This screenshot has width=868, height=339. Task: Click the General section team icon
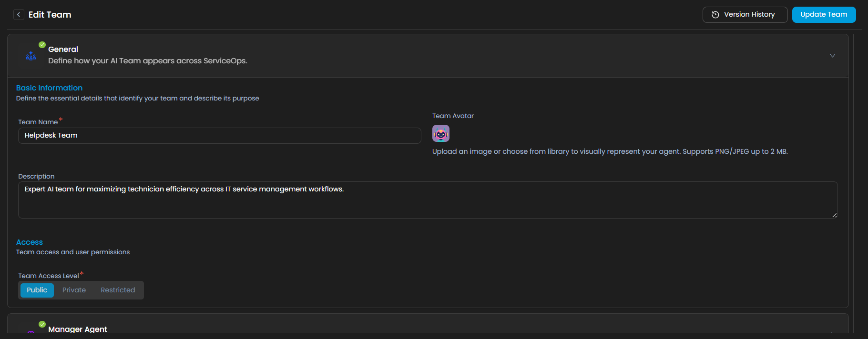(x=31, y=56)
